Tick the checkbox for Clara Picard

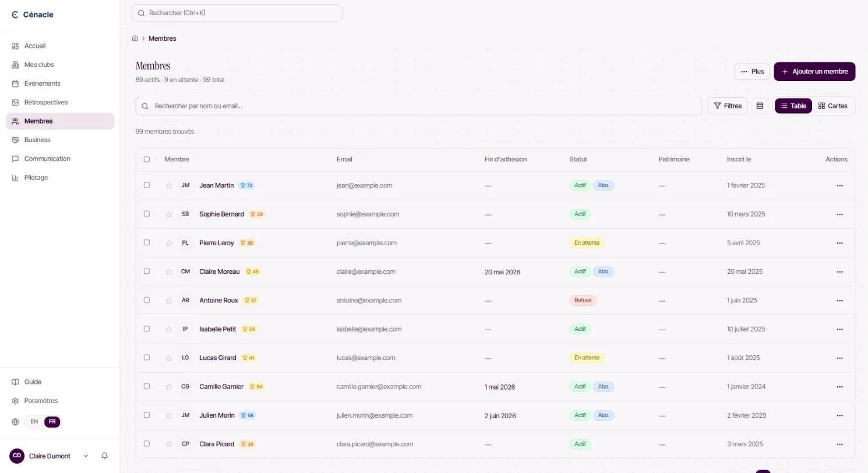[x=147, y=443]
